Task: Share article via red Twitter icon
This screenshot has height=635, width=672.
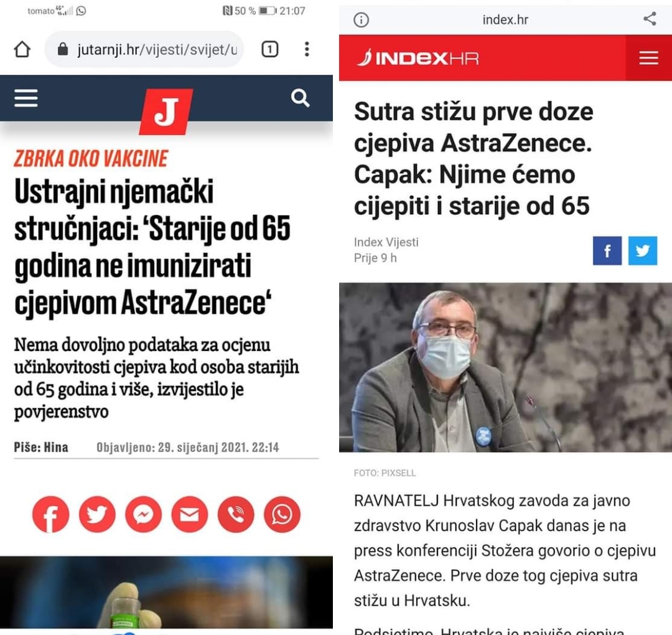Action: tap(97, 514)
